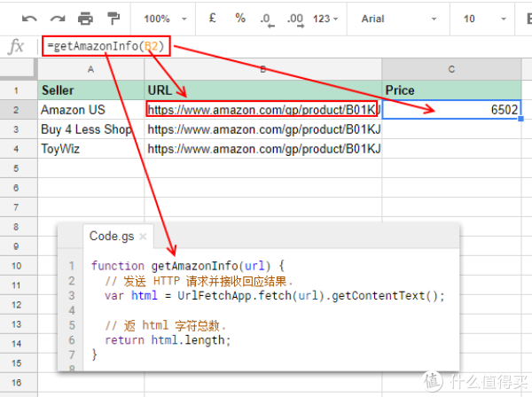Open the Amazon URL in row 3
The image size is (532, 397).
pyautogui.click(x=263, y=129)
